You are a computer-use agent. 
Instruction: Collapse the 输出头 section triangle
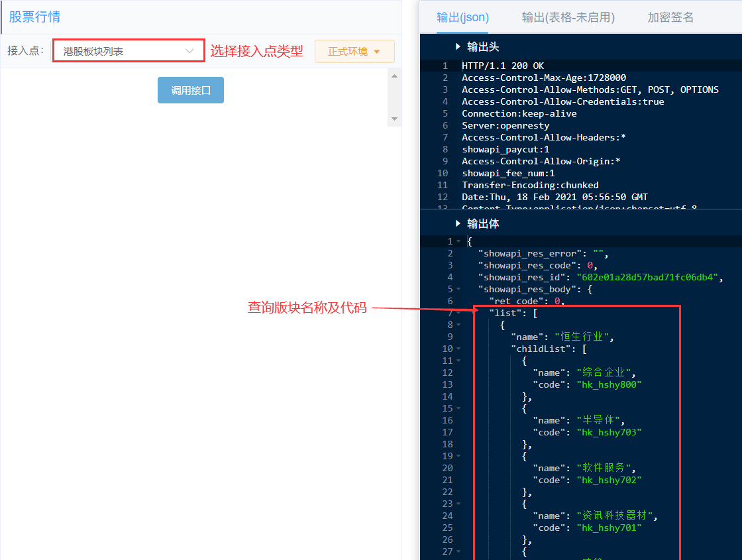point(458,46)
